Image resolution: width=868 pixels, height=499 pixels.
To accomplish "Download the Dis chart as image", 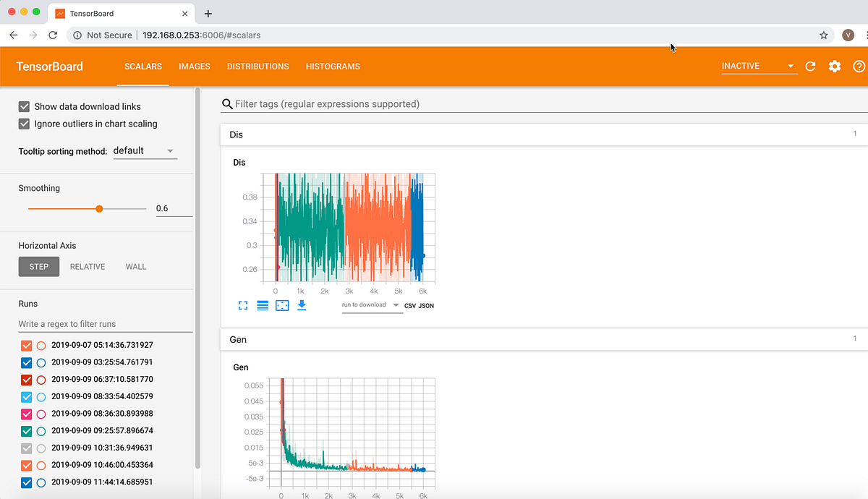I will (x=302, y=305).
